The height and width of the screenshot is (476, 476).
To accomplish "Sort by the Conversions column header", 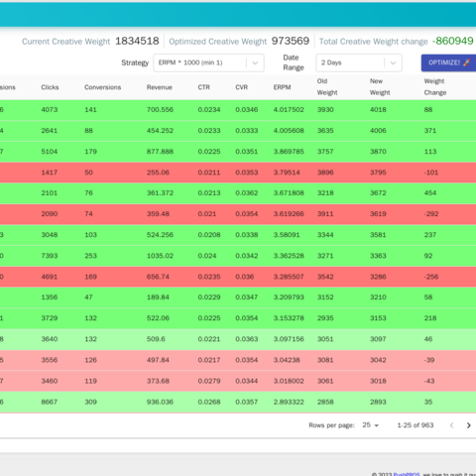I will (103, 87).
